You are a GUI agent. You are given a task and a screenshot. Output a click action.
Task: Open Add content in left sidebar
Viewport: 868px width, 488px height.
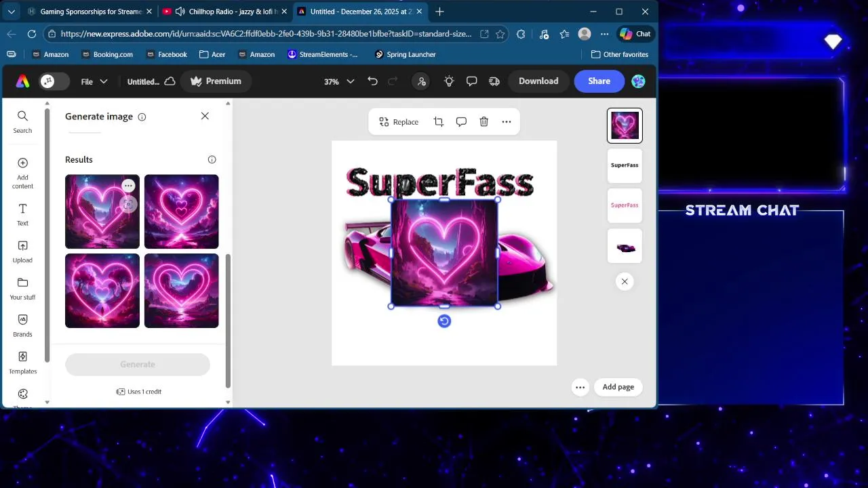pyautogui.click(x=22, y=174)
